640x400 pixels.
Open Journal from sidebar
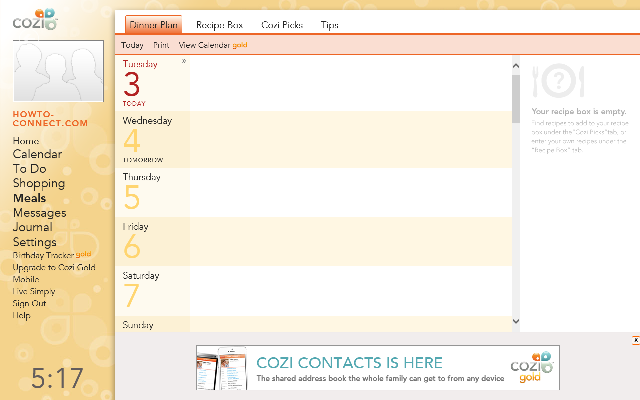pos(33,227)
